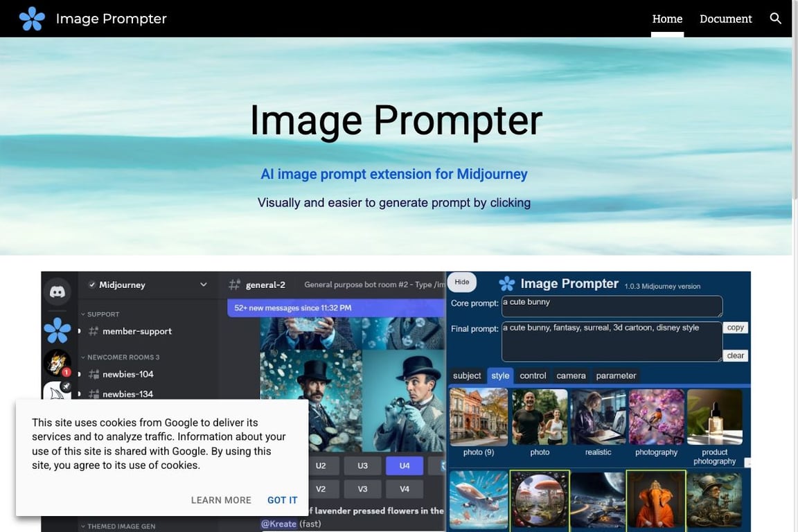The width and height of the screenshot is (798, 532).
Task: Select the flying airplane style thumbnail
Action: click(479, 499)
